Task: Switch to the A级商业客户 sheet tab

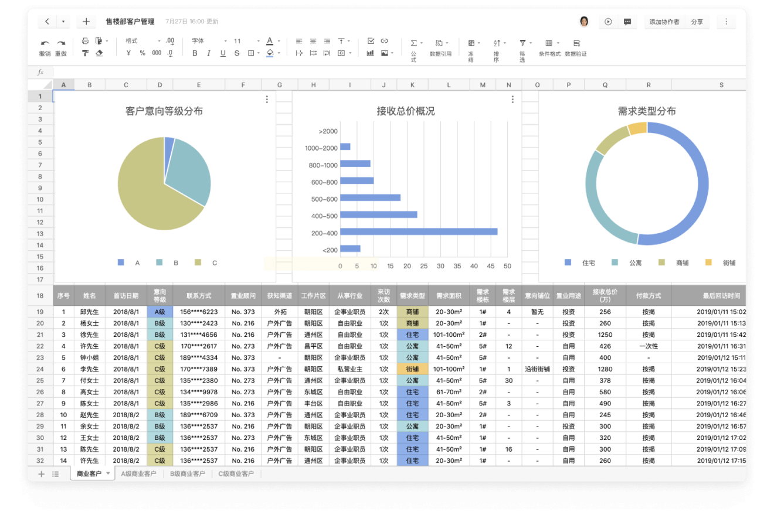Action: (138, 473)
